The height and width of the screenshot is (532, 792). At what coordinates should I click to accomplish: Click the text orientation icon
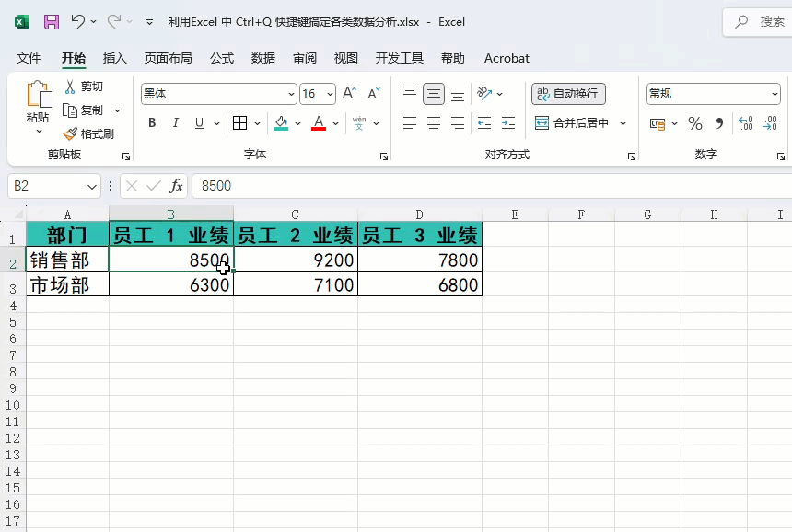click(484, 93)
